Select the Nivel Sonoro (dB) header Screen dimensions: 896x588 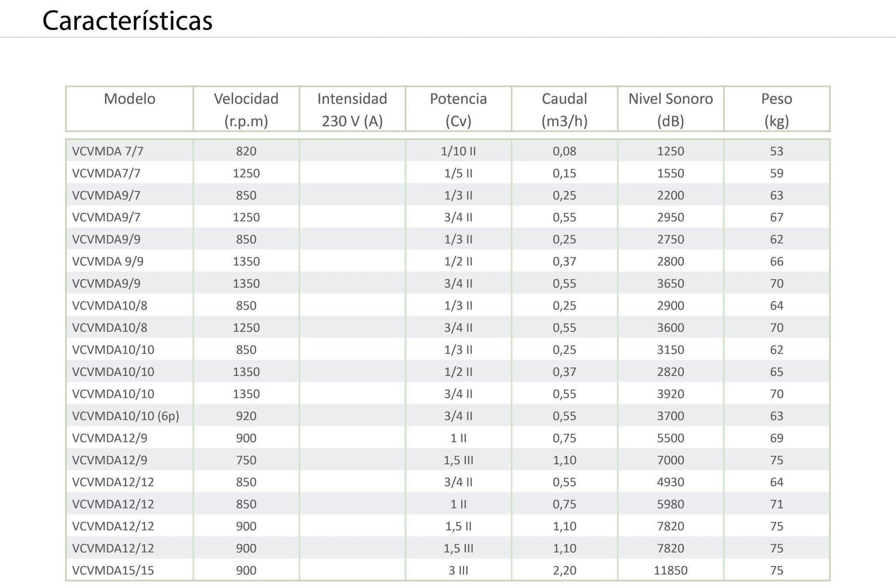[671, 110]
